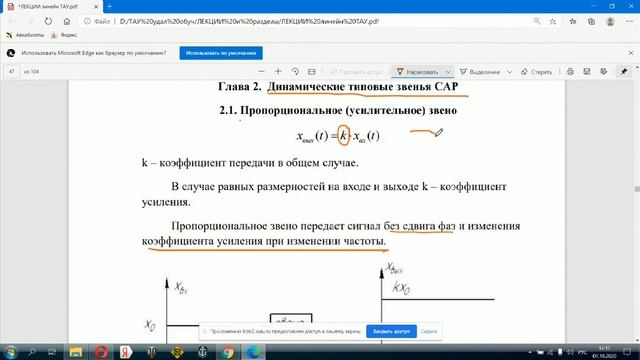
Task: Open World of Warships anchor taskbar icon
Action: tap(202, 352)
